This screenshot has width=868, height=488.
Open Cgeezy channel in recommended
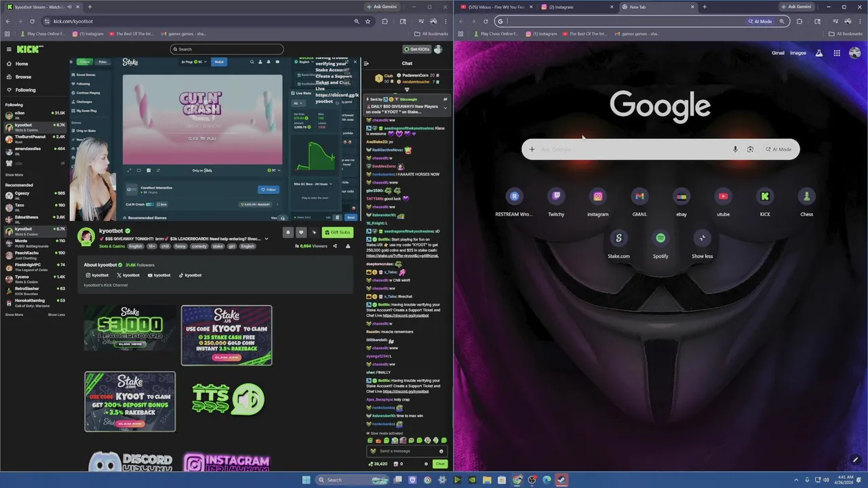point(35,195)
